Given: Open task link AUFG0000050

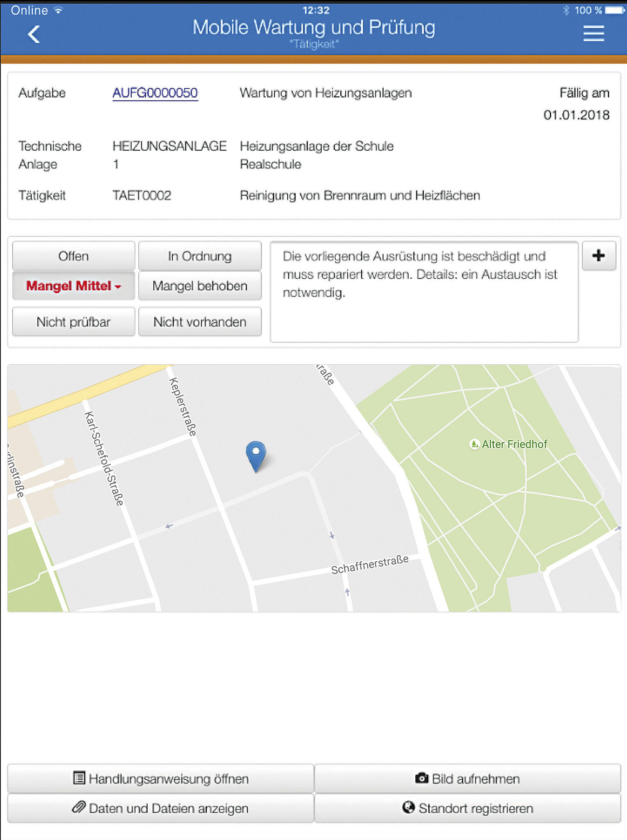Looking at the screenshot, I should pyautogui.click(x=155, y=93).
